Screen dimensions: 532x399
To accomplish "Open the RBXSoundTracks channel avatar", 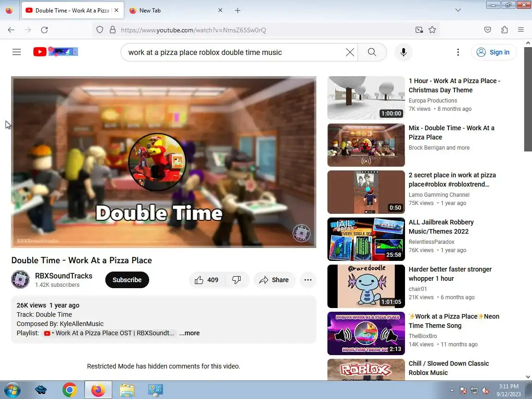I will point(20,279).
